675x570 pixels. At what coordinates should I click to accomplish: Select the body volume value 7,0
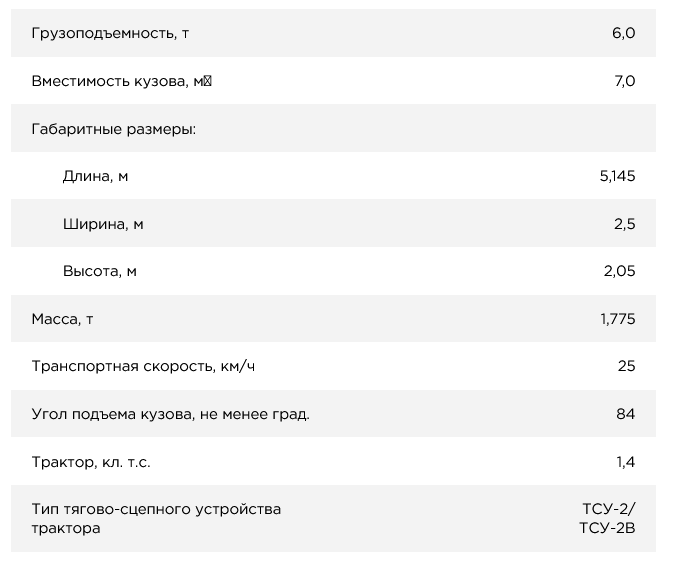(623, 81)
